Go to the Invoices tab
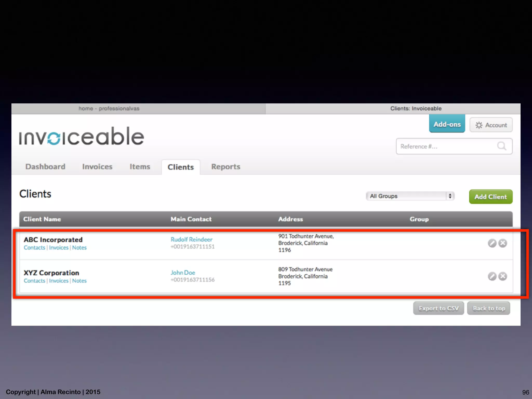This screenshot has width=532, height=399. click(x=97, y=167)
